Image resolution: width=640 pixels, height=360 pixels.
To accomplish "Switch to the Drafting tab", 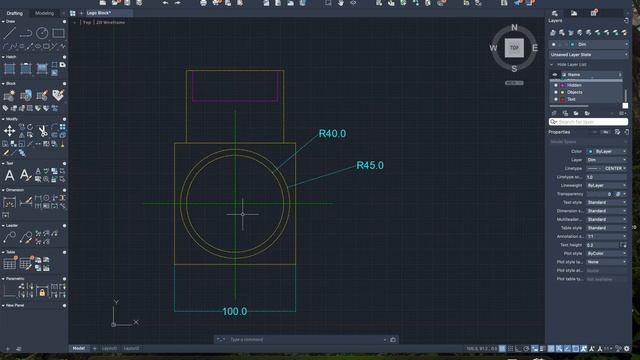I will tap(15, 13).
